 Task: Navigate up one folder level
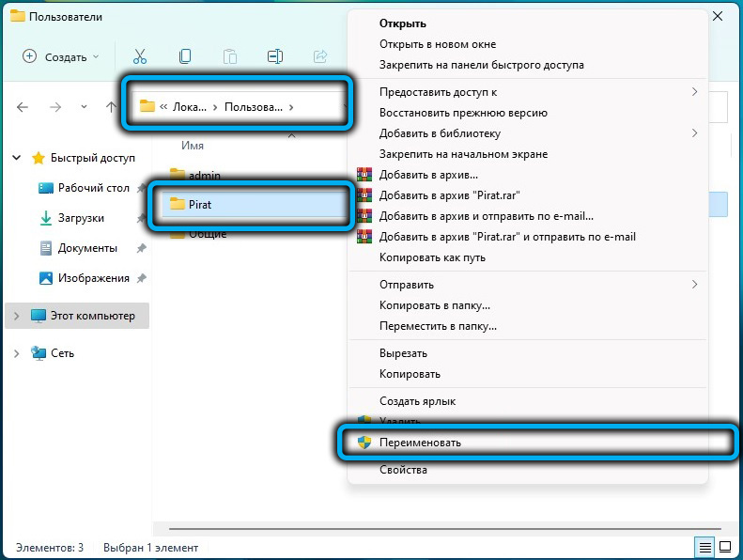tap(111, 107)
